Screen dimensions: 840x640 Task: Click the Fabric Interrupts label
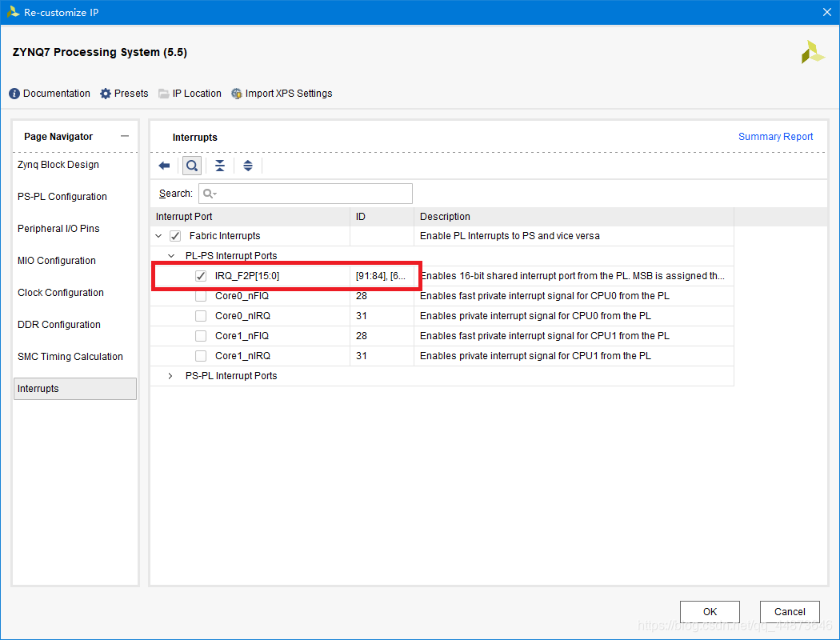pos(225,236)
